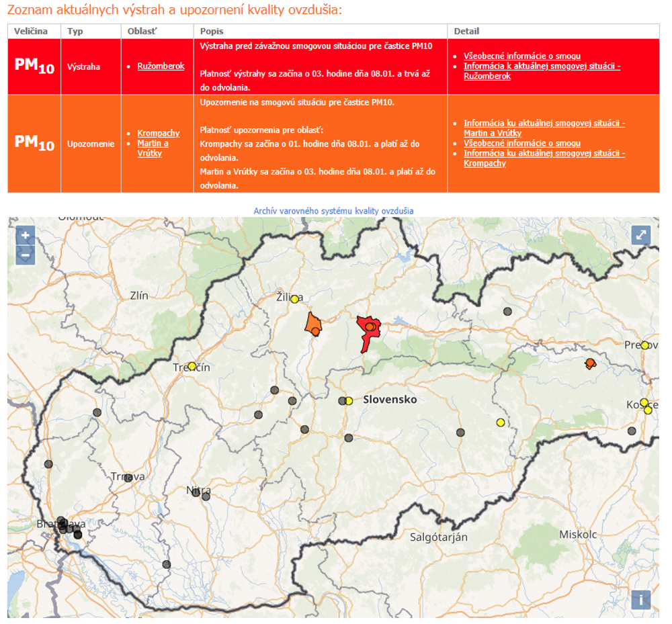Click the PM10 label in warning row
This screenshot has height=624, width=672.
tap(34, 66)
